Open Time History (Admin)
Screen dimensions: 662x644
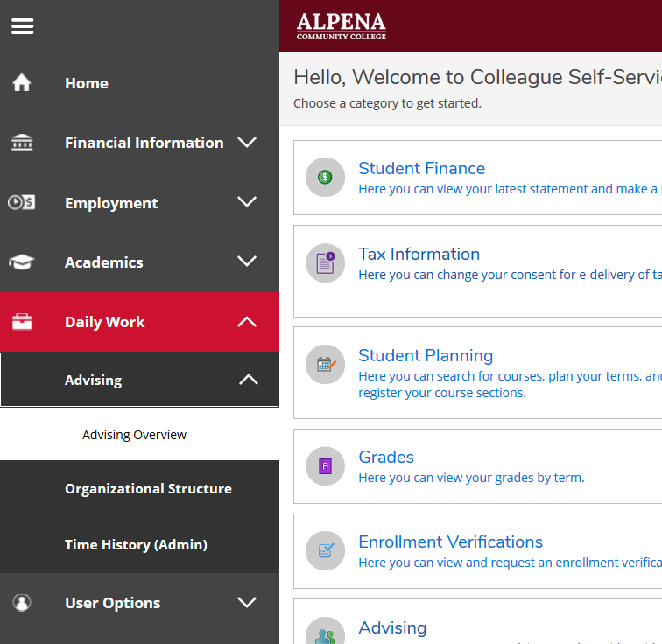click(x=136, y=544)
